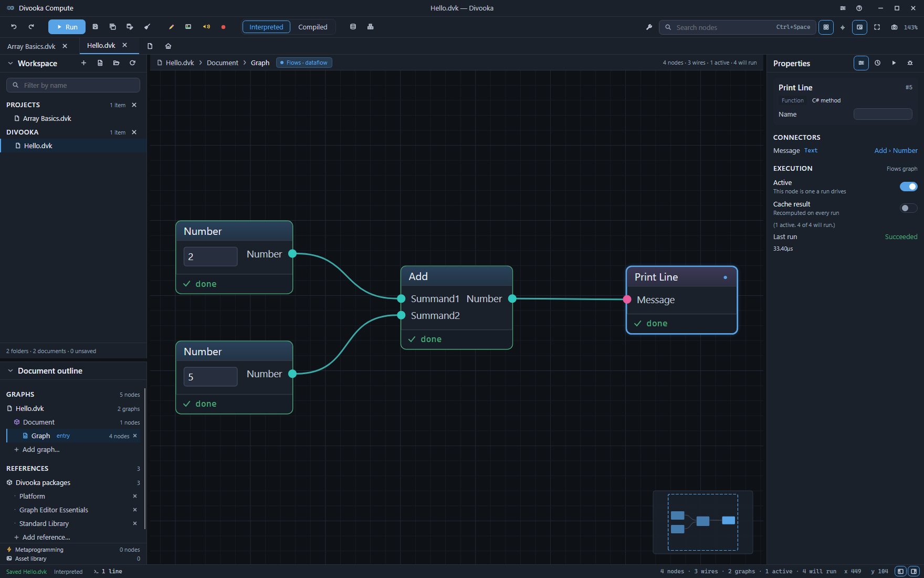This screenshot has width=924, height=578.
Task: Open the debug bug tab in Properties
Action: point(910,63)
